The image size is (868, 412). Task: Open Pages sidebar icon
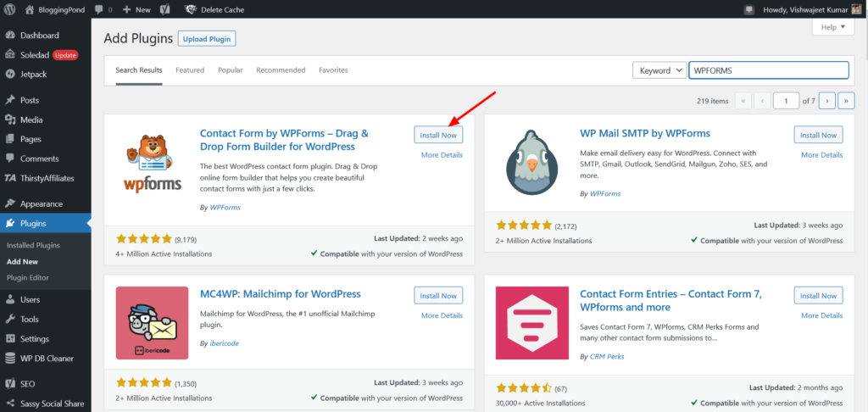[x=10, y=139]
